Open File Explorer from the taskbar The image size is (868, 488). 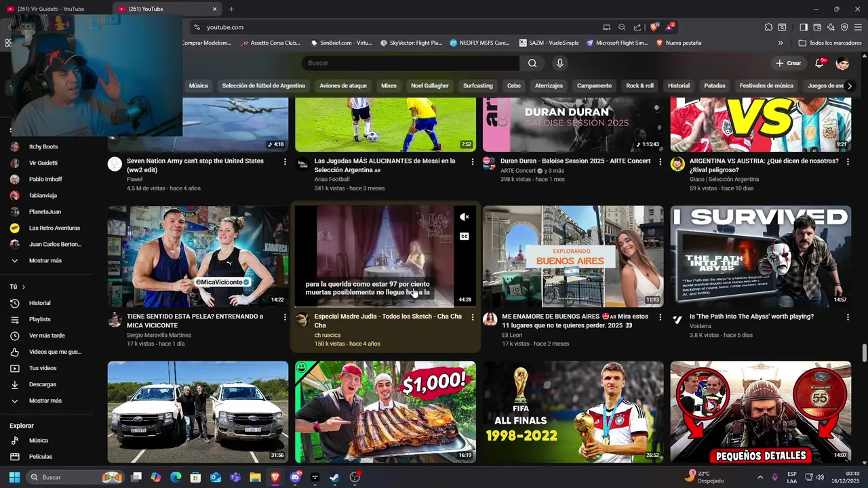click(255, 477)
